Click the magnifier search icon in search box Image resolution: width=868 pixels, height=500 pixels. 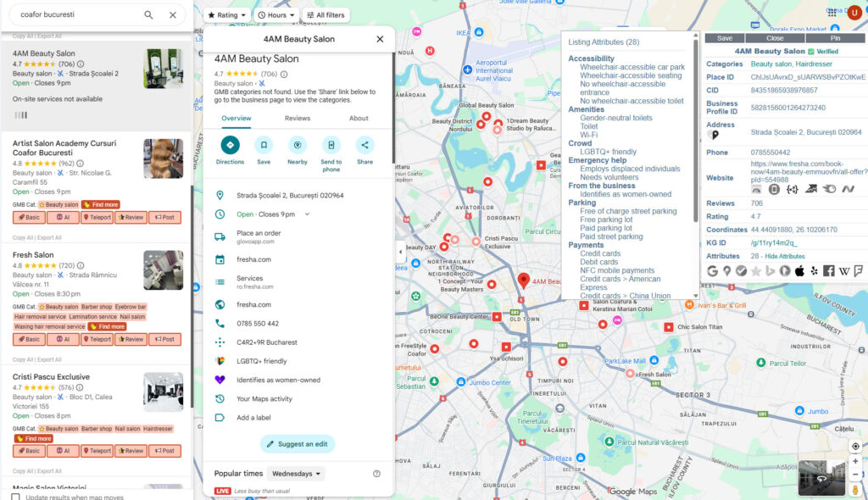point(149,15)
